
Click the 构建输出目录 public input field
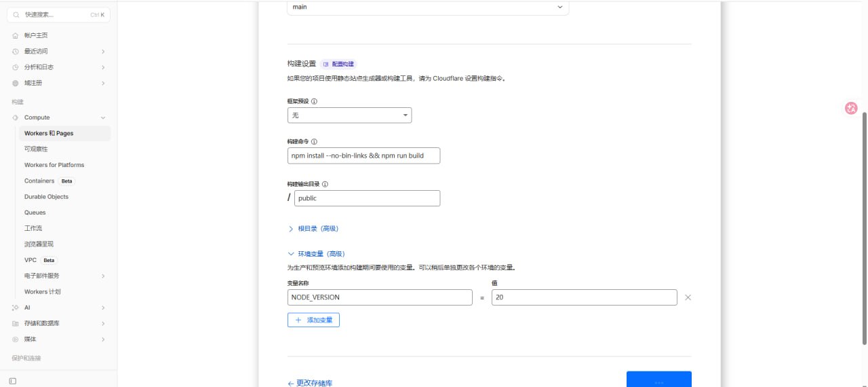pyautogui.click(x=367, y=198)
